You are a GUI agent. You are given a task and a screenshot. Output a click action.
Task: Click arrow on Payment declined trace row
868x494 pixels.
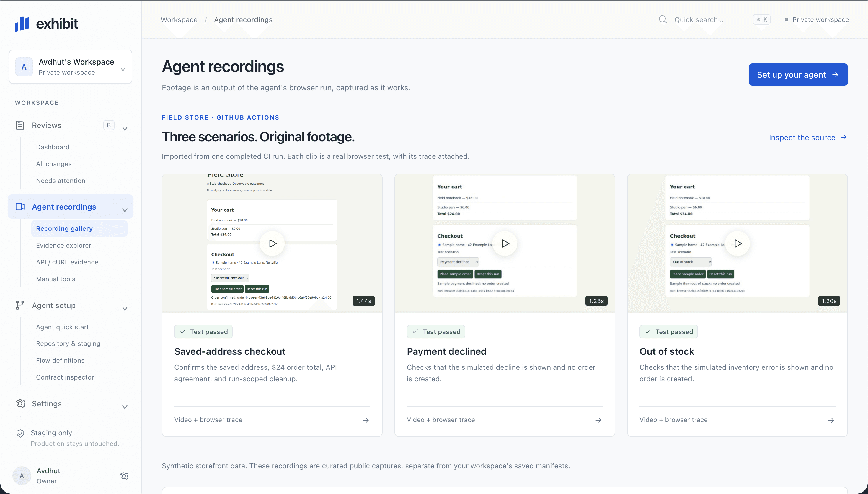pos(598,420)
